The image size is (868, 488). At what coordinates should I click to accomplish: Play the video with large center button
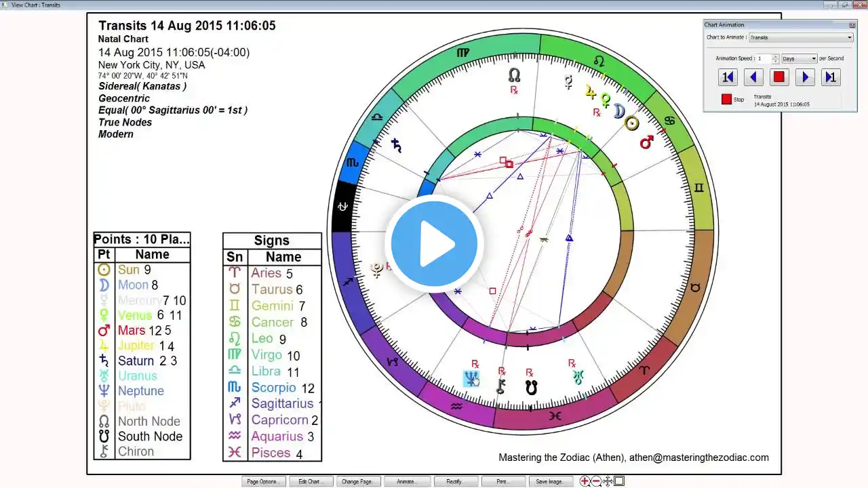[x=434, y=244]
